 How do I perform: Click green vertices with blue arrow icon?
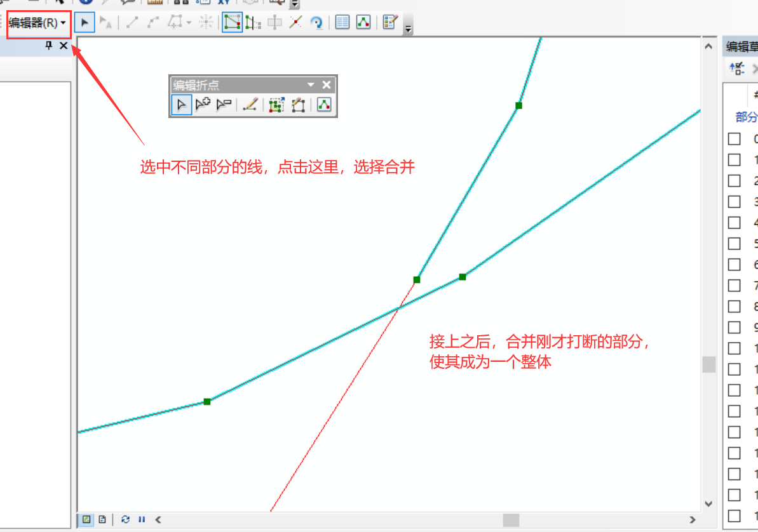pos(276,104)
